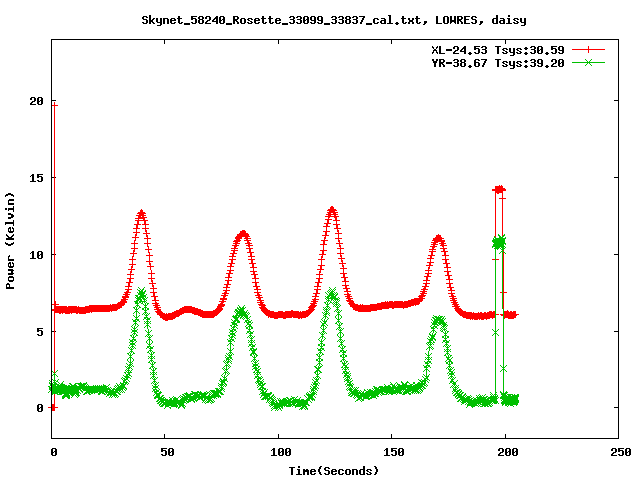The width and height of the screenshot is (640, 480).
Task: Click the 50 tick label on x-axis
Action: 165,453
